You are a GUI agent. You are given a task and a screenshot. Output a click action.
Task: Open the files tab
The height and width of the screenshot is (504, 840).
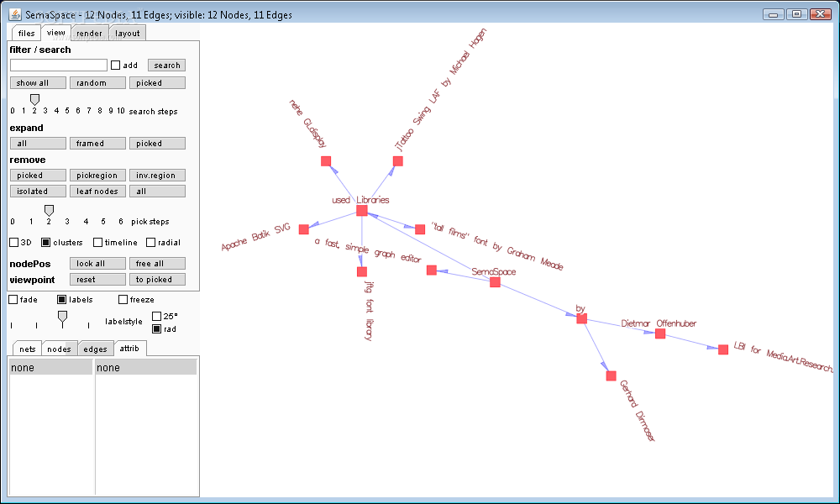tap(26, 34)
